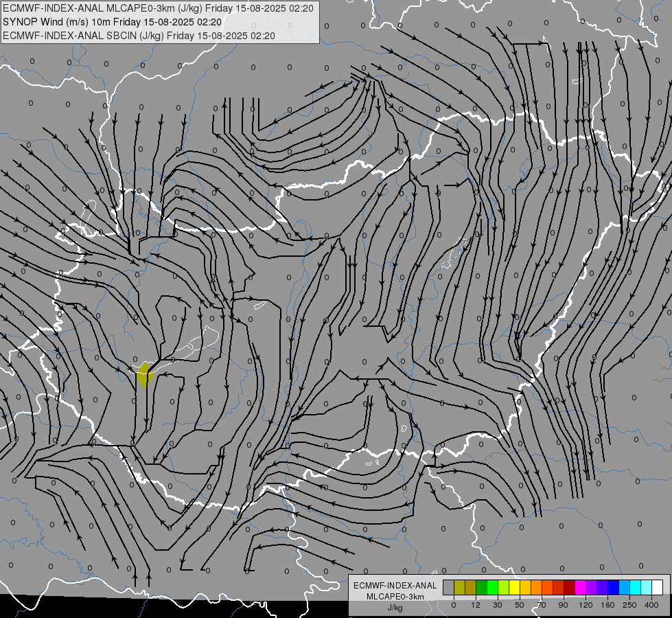This screenshot has height=618, width=672.
Task: Click the gray swatch in the MLCAPE legend
Action: click(x=448, y=587)
